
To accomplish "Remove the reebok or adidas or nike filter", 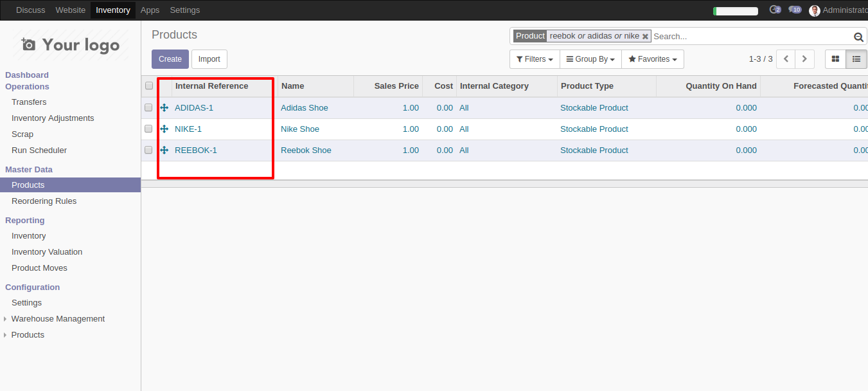I will coord(645,37).
